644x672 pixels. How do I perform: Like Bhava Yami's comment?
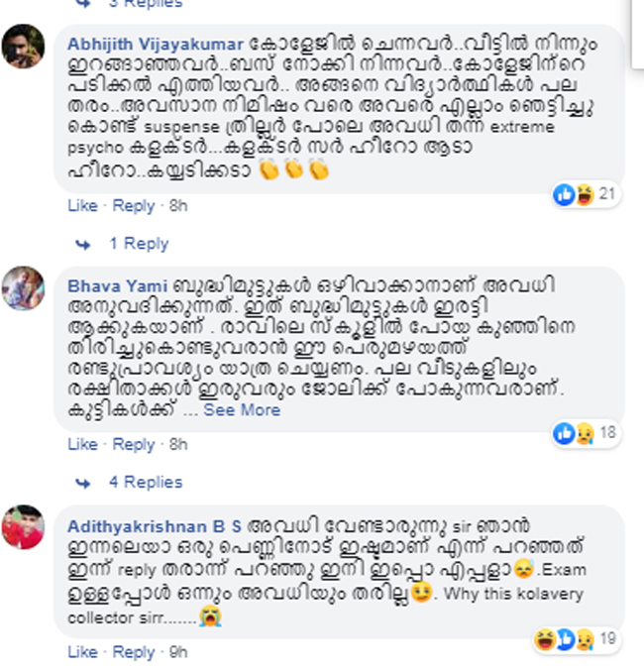pos(82,444)
